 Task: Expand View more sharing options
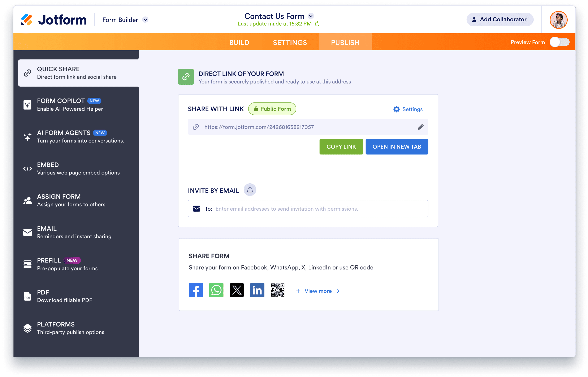tap(318, 291)
